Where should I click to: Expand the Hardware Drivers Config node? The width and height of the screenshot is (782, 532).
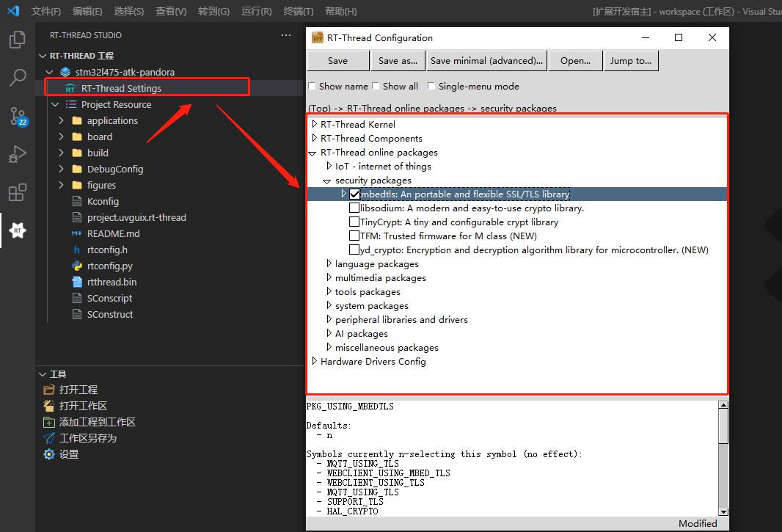[x=314, y=361]
